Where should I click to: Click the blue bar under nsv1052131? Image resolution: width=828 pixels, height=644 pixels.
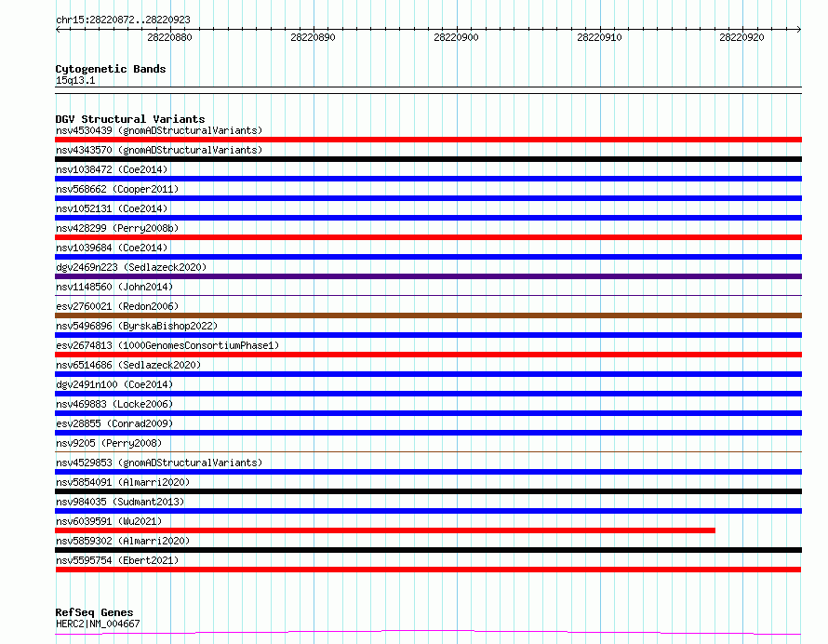point(428,218)
